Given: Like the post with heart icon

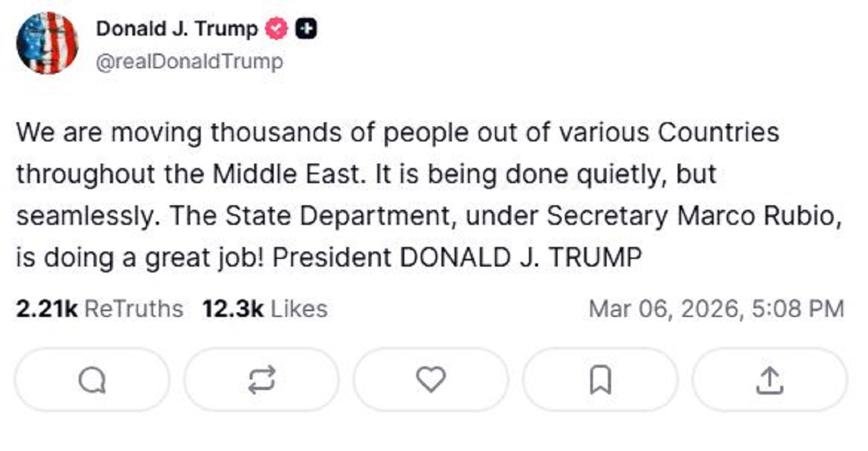Looking at the screenshot, I should (431, 379).
